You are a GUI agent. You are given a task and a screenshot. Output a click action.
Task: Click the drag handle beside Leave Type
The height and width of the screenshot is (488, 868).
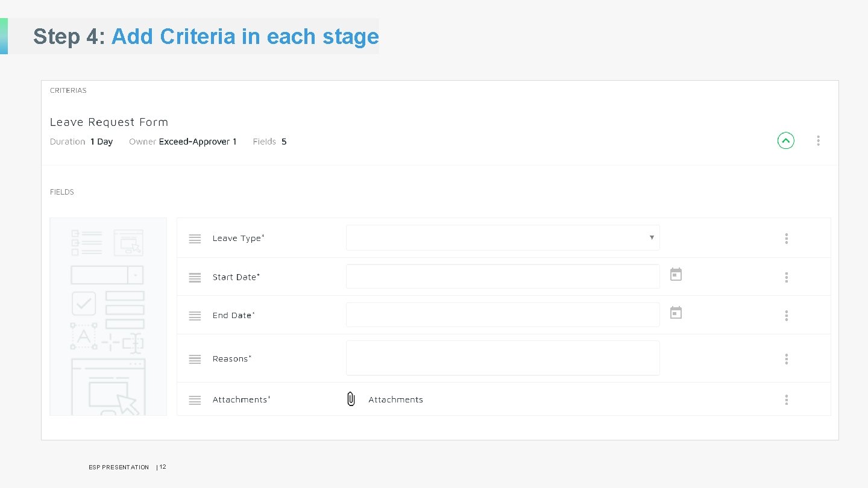(x=195, y=239)
